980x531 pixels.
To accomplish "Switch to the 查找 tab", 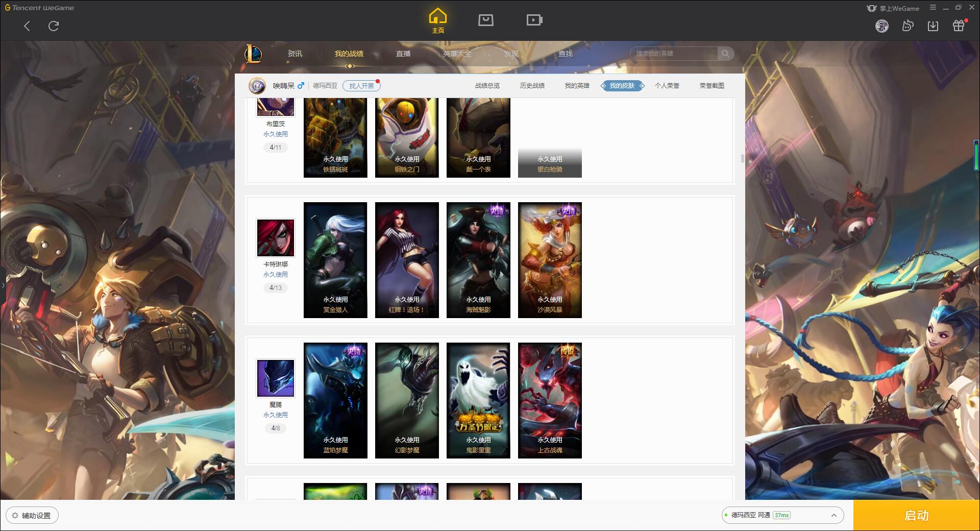I will point(566,54).
